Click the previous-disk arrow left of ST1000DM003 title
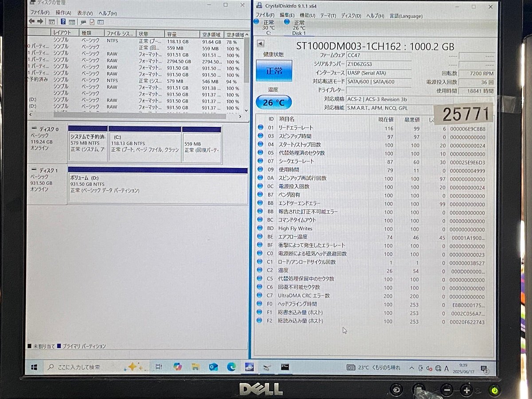Viewport: 532px width, 399px height. (261, 43)
